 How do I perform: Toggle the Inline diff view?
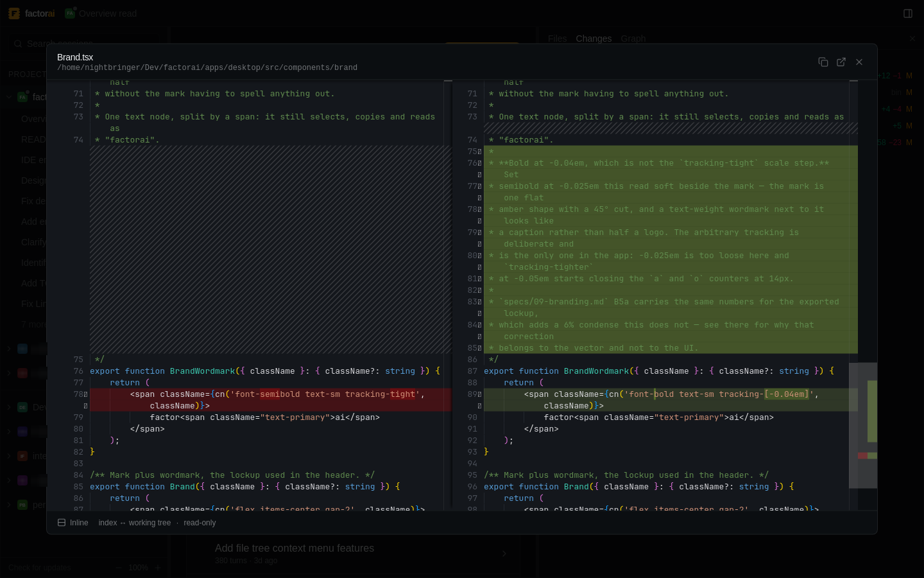point(73,523)
